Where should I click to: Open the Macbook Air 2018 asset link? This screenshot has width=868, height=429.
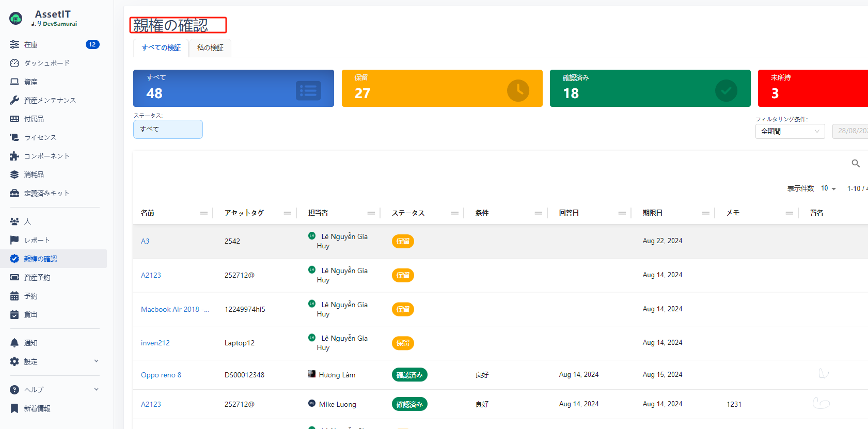175,309
